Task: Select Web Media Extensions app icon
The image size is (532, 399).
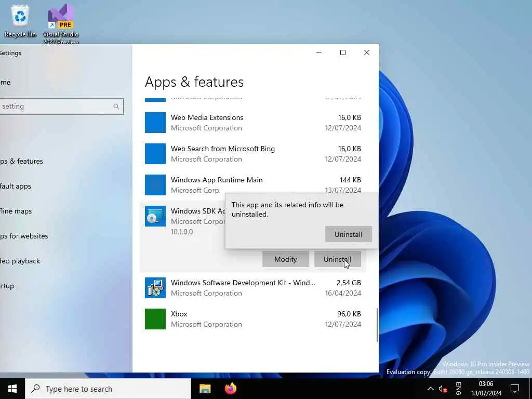Action: pyautogui.click(x=155, y=123)
